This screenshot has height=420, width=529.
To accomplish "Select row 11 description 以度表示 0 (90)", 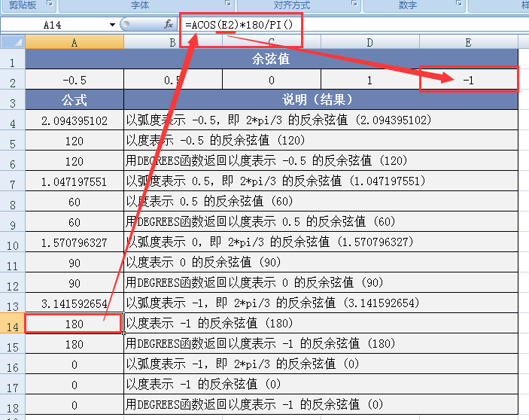I will tap(321, 262).
